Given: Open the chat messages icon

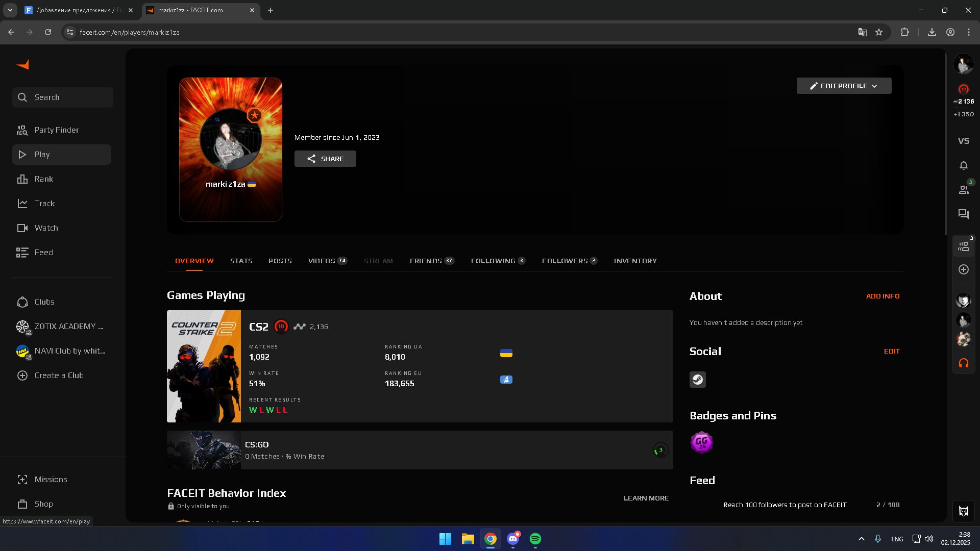Looking at the screenshot, I should 963,214.
